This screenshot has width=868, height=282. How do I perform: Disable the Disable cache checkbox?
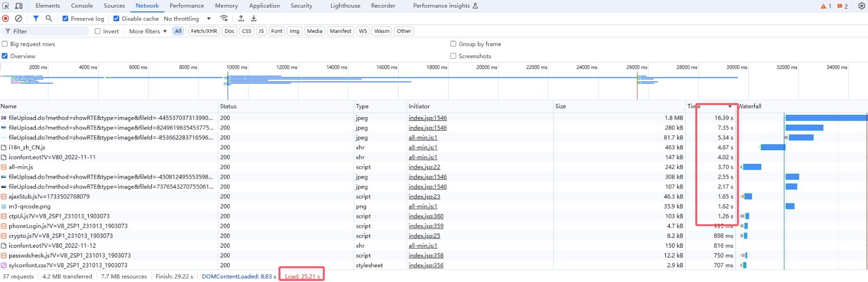116,19
